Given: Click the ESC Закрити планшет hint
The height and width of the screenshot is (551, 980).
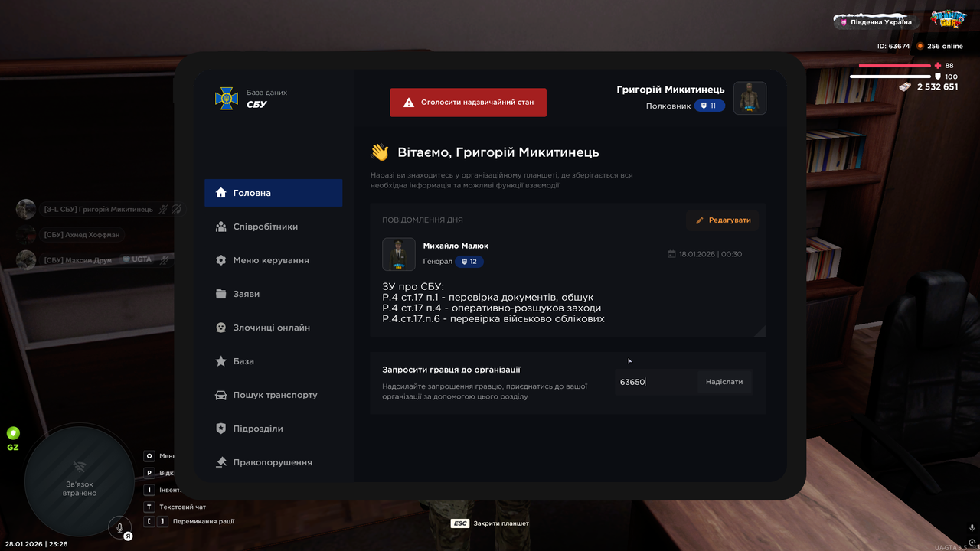Looking at the screenshot, I should coord(490,523).
